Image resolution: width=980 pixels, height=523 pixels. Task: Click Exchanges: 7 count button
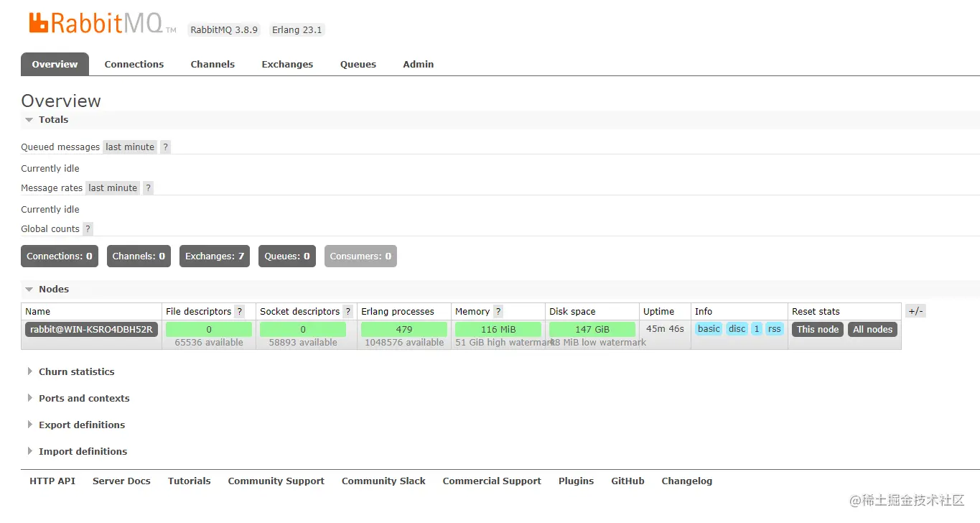coord(215,256)
